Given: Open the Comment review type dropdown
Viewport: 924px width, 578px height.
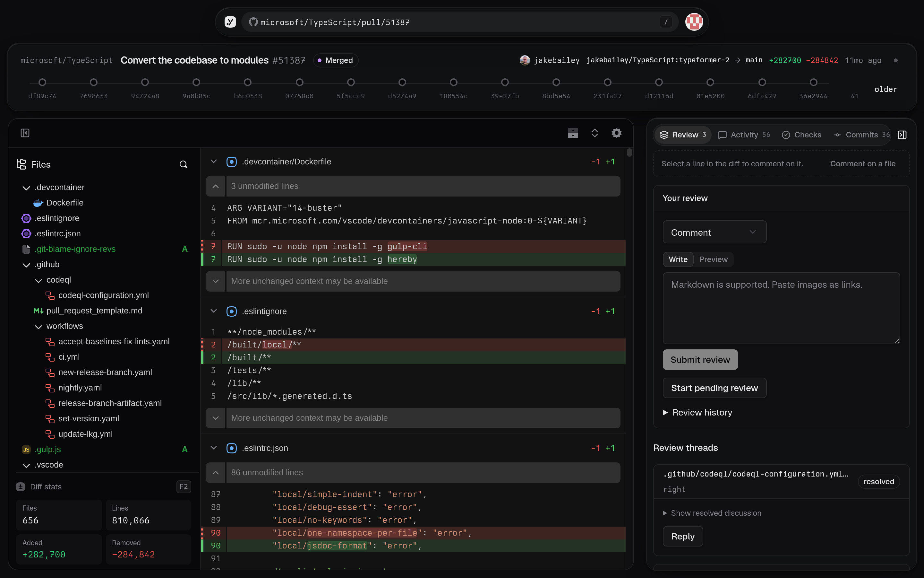Looking at the screenshot, I should click(x=714, y=232).
